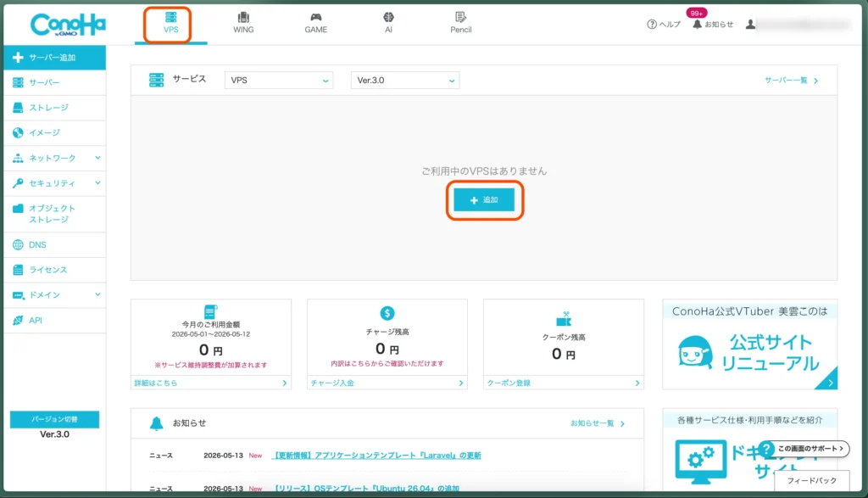Click the 内訳はこちら charge note text
868x498 pixels.
tap(387, 363)
